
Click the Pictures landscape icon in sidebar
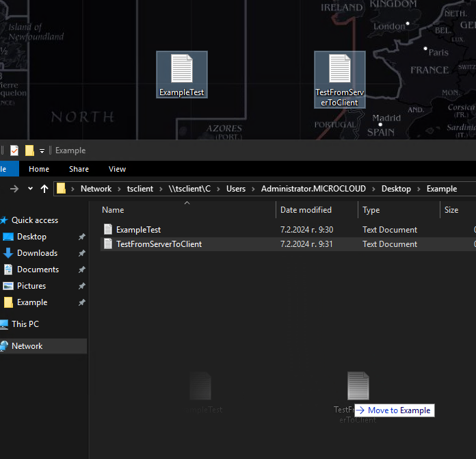tap(8, 286)
